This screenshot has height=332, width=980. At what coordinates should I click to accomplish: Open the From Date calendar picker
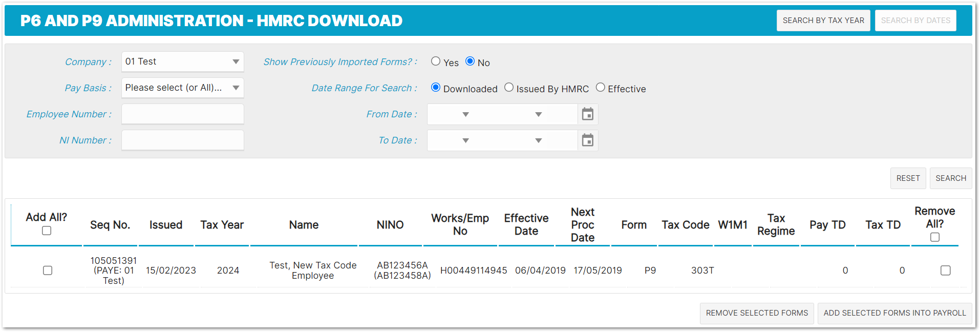point(587,114)
